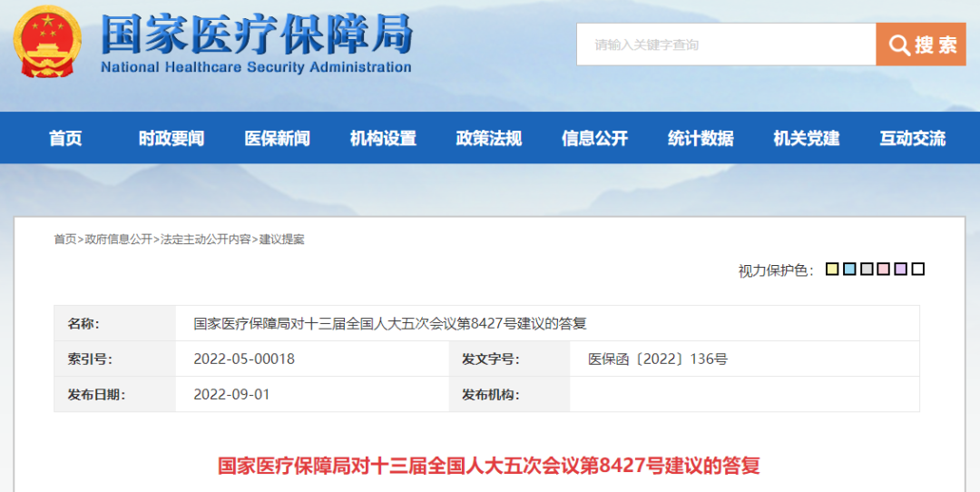Click the national emblem logo
980x492 pixels.
pyautogui.click(x=47, y=42)
